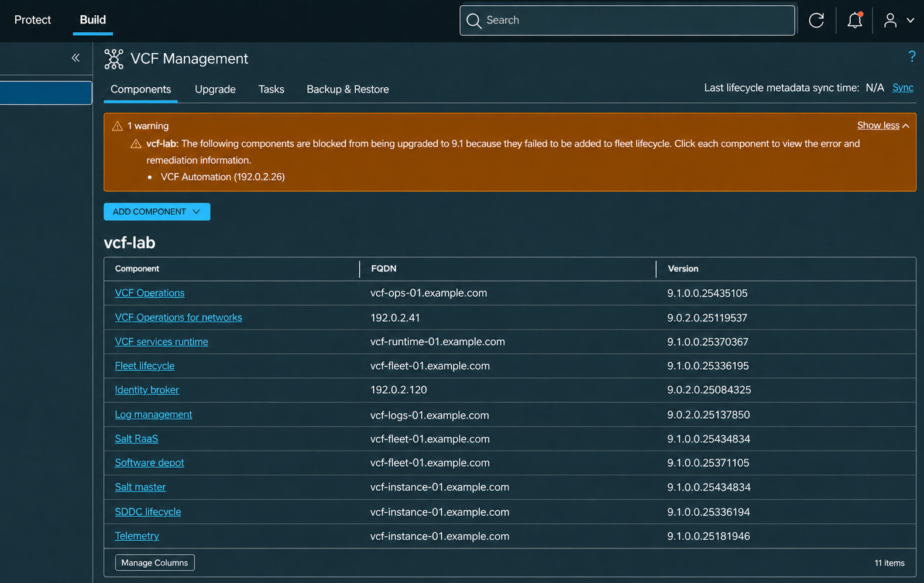This screenshot has height=583, width=924.
Task: Switch to the Protect menu
Action: [33, 20]
